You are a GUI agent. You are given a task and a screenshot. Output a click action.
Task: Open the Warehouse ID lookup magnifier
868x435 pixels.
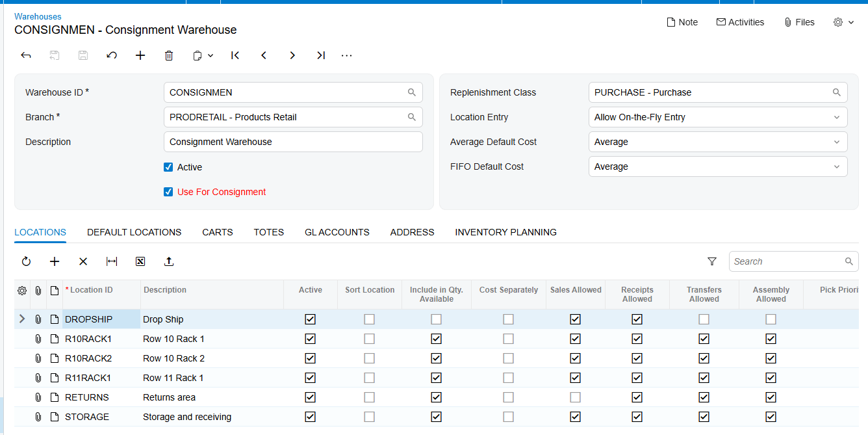tap(412, 92)
